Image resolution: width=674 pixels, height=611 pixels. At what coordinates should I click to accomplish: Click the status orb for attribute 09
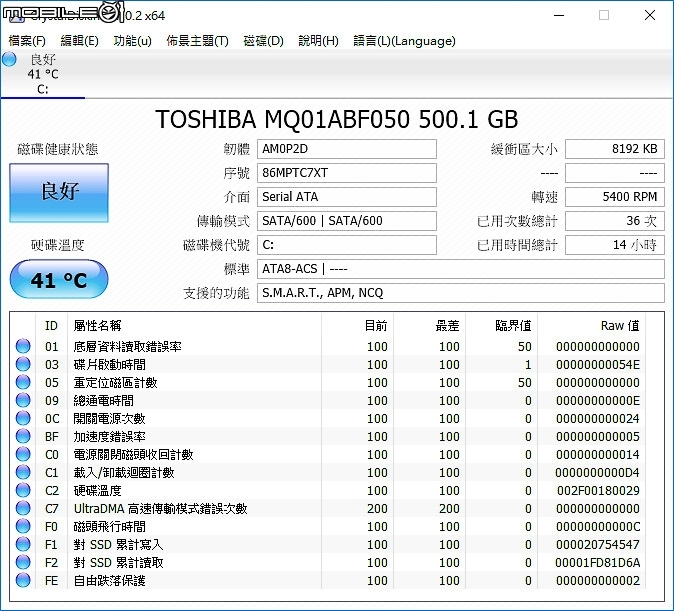[x=23, y=400]
